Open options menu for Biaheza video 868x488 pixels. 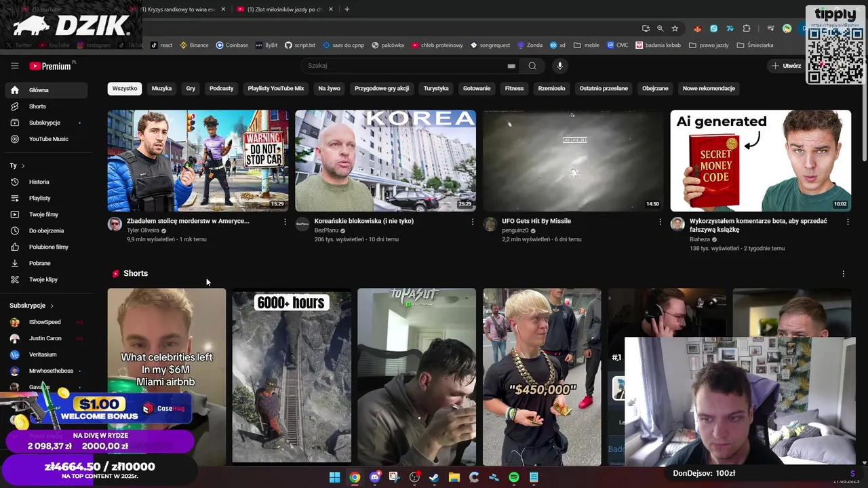[848, 222]
